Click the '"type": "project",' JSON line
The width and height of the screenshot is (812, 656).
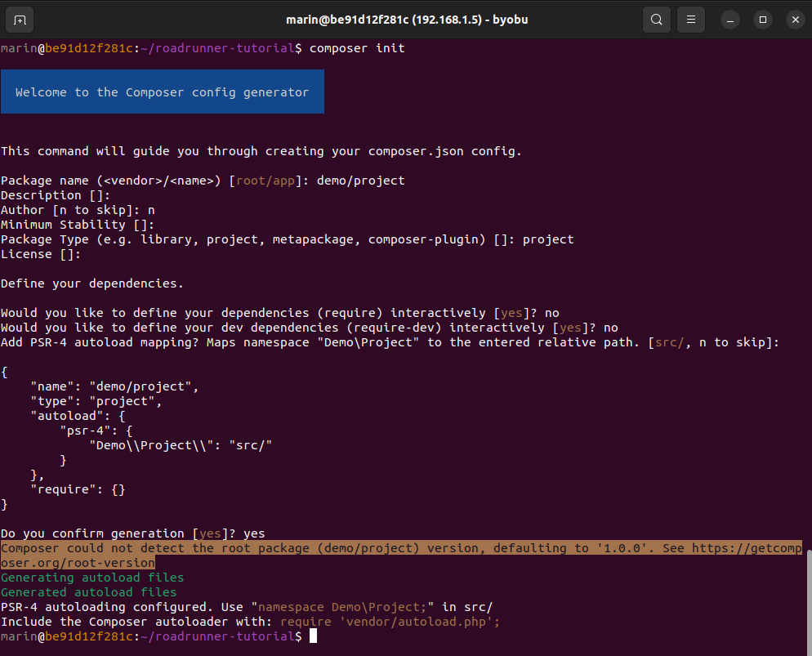(96, 401)
